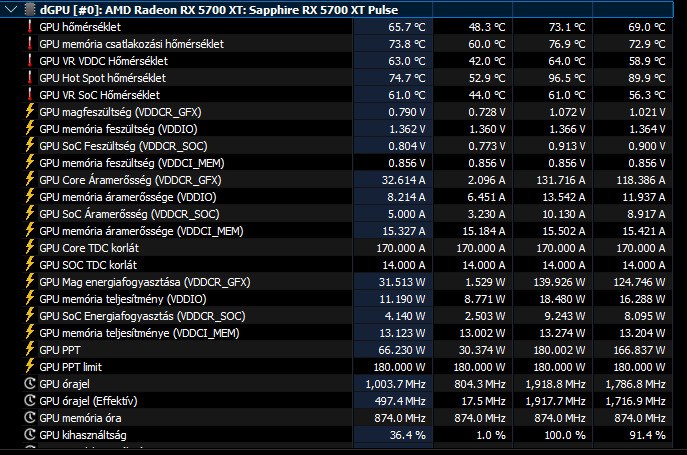687x455 pixels.
Task: Click thermometer icon beside GPU Hot Spot hőmérséklet
Action: click(30, 78)
